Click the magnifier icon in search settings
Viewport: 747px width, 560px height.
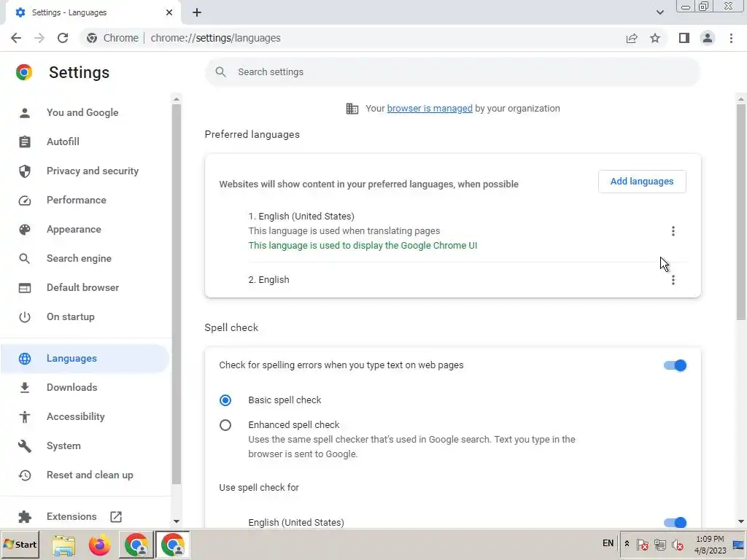tap(220, 72)
